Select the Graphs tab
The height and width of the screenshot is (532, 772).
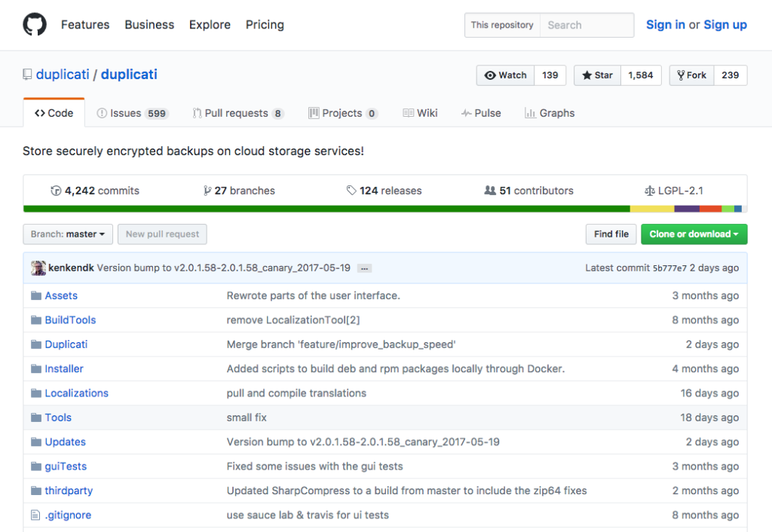pos(550,113)
